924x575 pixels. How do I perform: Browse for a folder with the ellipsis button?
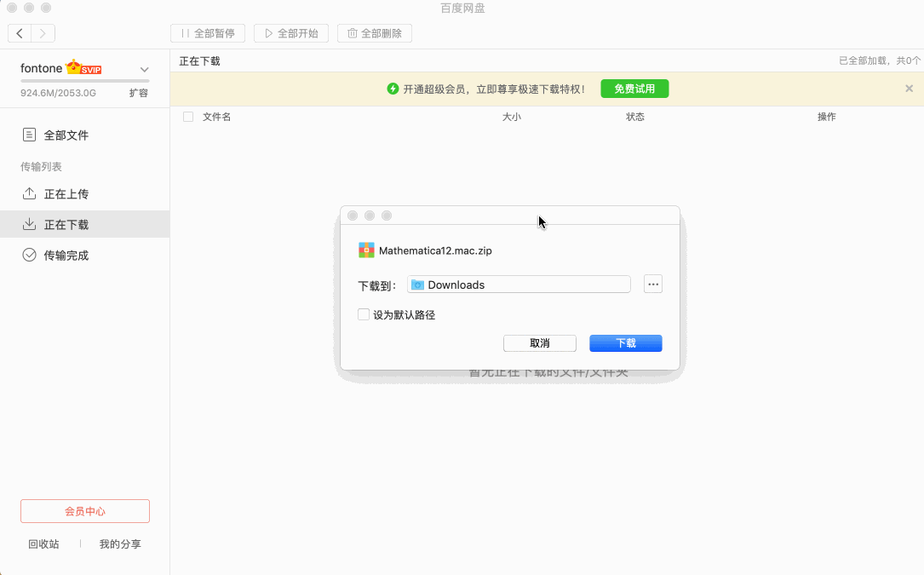(653, 285)
